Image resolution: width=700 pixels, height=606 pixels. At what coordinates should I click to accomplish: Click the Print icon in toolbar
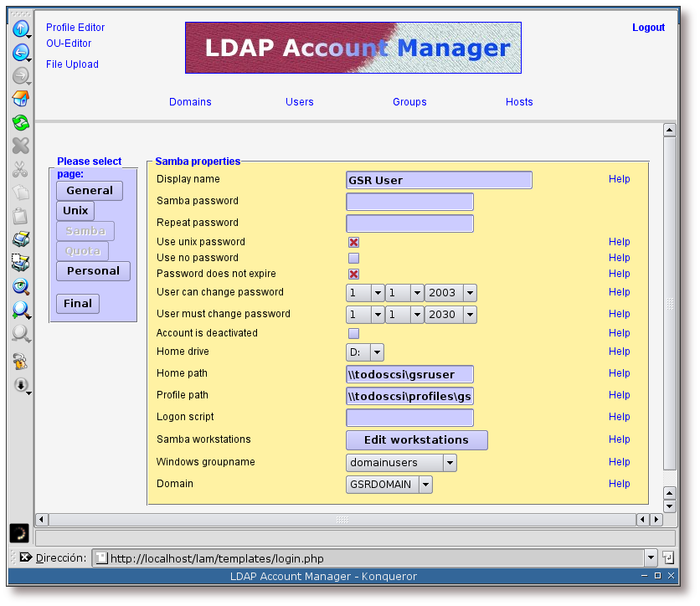[20, 239]
